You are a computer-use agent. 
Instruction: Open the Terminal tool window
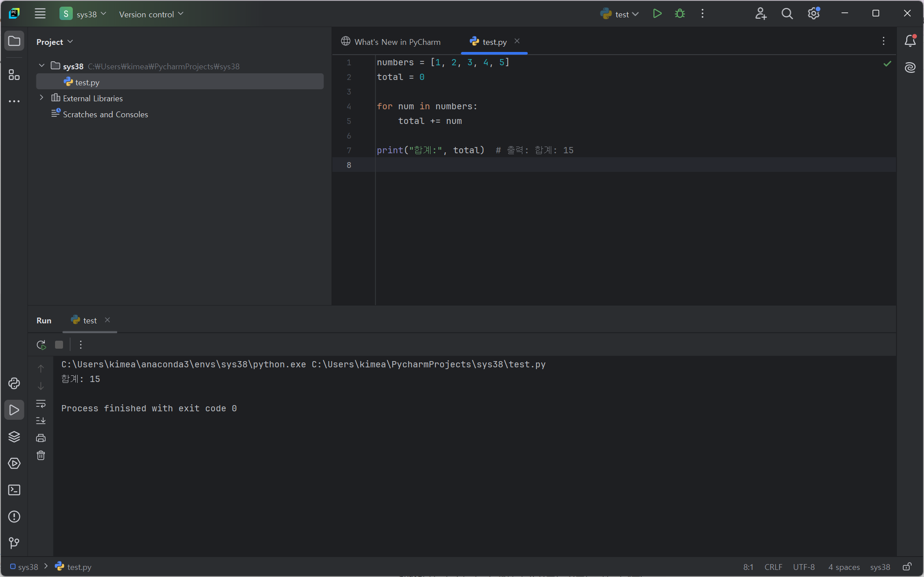[x=14, y=490]
